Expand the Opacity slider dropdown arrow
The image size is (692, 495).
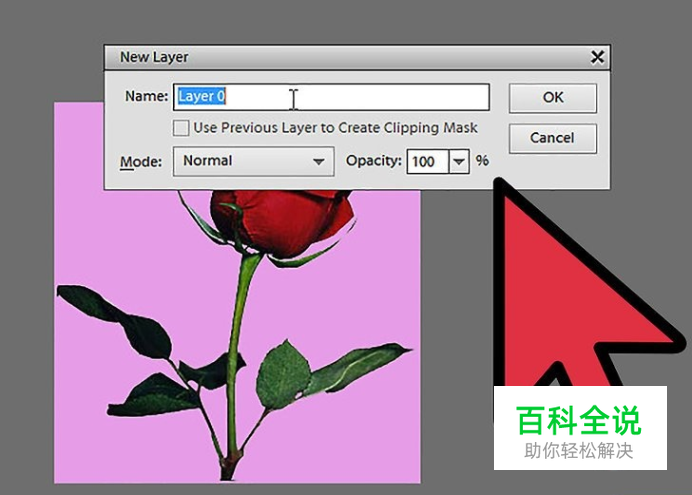(x=459, y=161)
